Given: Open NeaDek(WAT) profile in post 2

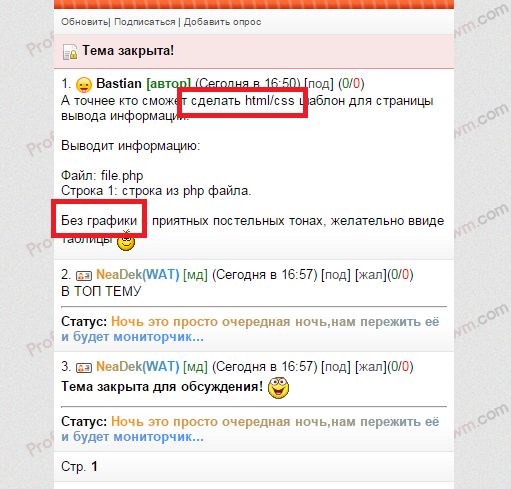Looking at the screenshot, I should [138, 275].
